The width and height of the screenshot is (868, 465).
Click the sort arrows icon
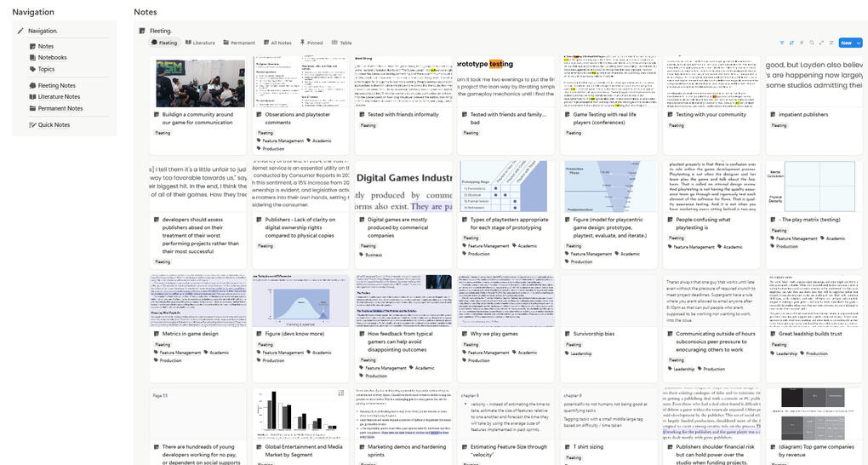click(791, 43)
